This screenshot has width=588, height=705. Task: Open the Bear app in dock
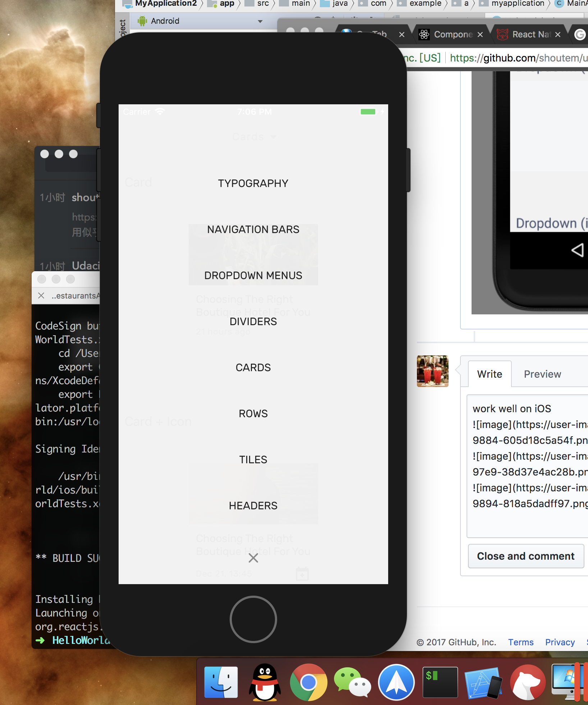528,682
